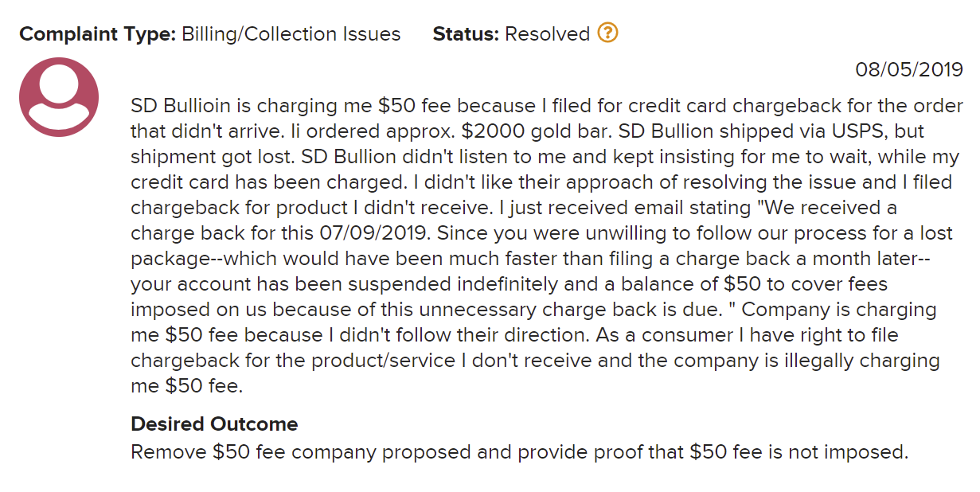Click the "Complaint Type:" label
Viewport: 980px width, 492px height.
point(96,34)
